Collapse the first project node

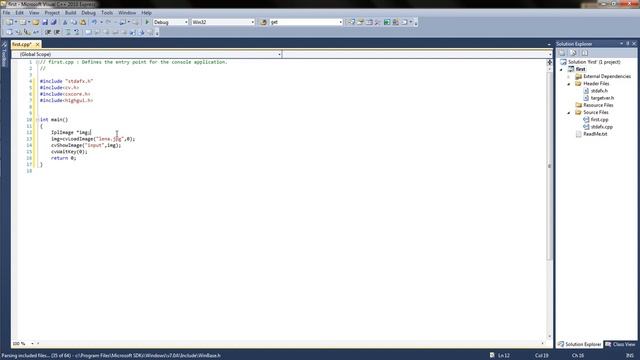[x=562, y=69]
